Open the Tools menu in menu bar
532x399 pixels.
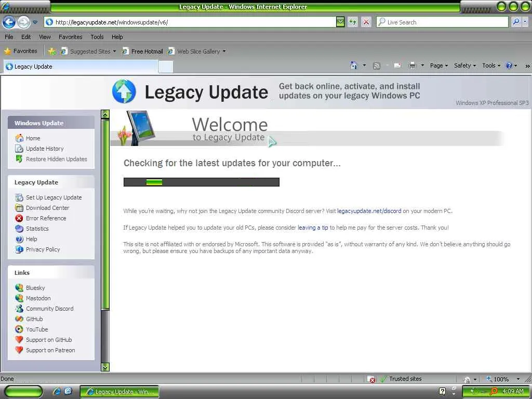coord(97,37)
